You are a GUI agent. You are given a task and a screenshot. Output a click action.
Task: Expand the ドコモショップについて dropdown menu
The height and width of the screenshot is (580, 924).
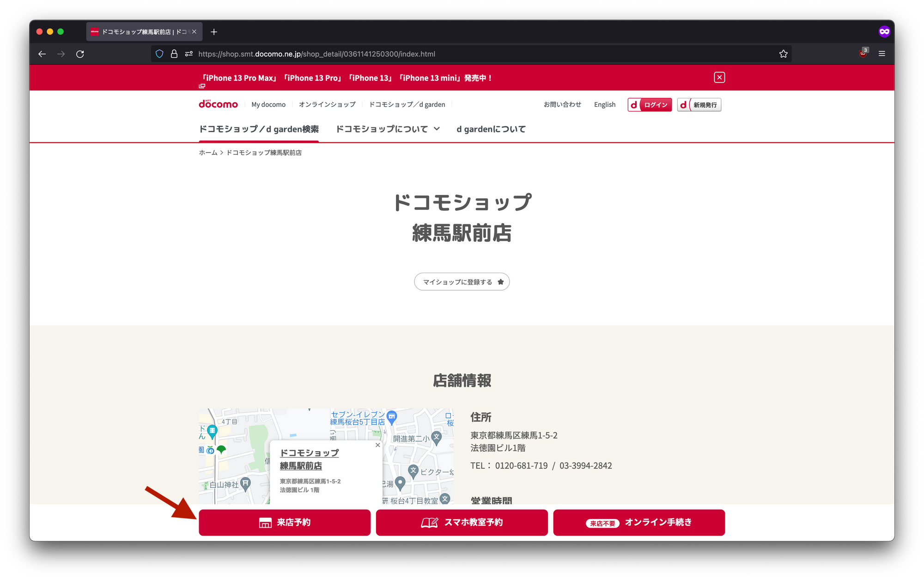click(x=387, y=129)
